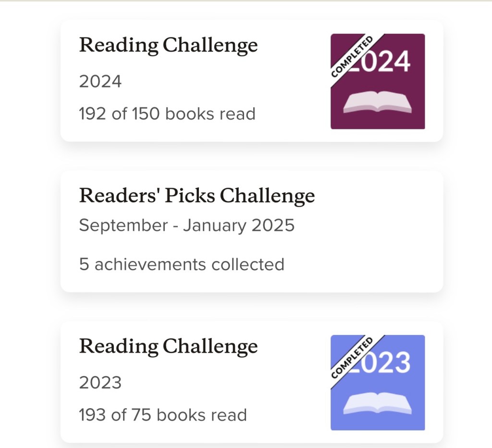Viewport: 492px width, 448px height.
Task: Select the "September - January 2025" date range
Action: [186, 225]
